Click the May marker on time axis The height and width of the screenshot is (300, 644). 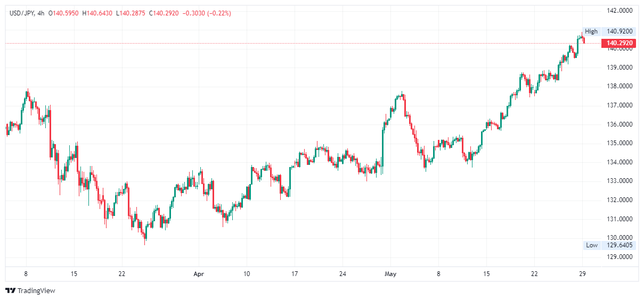391,274
